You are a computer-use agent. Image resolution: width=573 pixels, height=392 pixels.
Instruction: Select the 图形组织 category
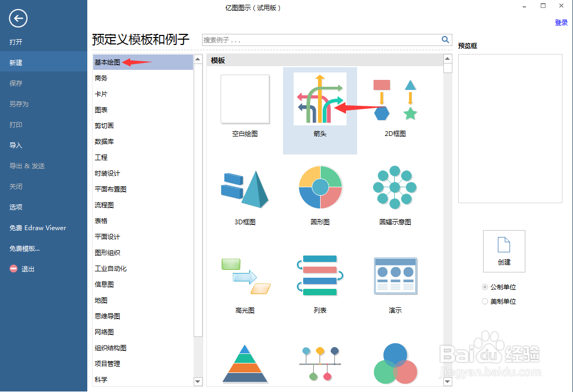(107, 252)
